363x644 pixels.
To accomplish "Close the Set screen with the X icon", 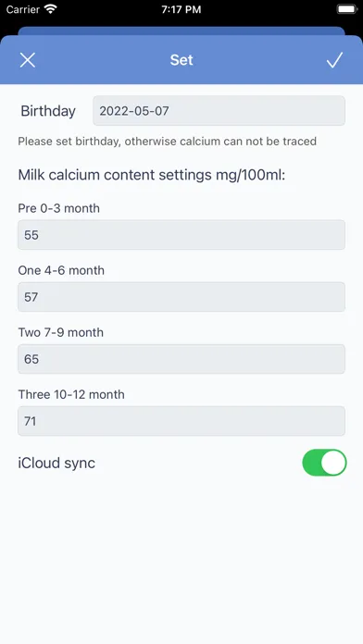I will point(28,60).
